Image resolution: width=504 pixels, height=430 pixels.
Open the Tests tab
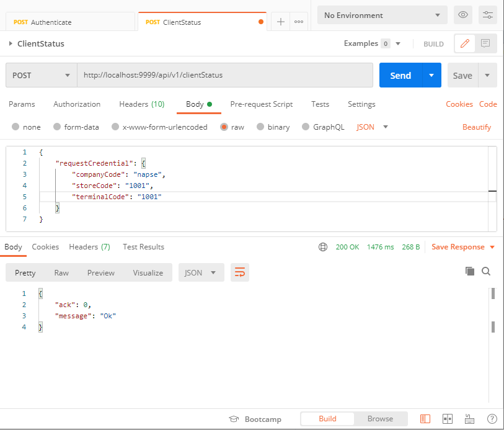tap(320, 104)
